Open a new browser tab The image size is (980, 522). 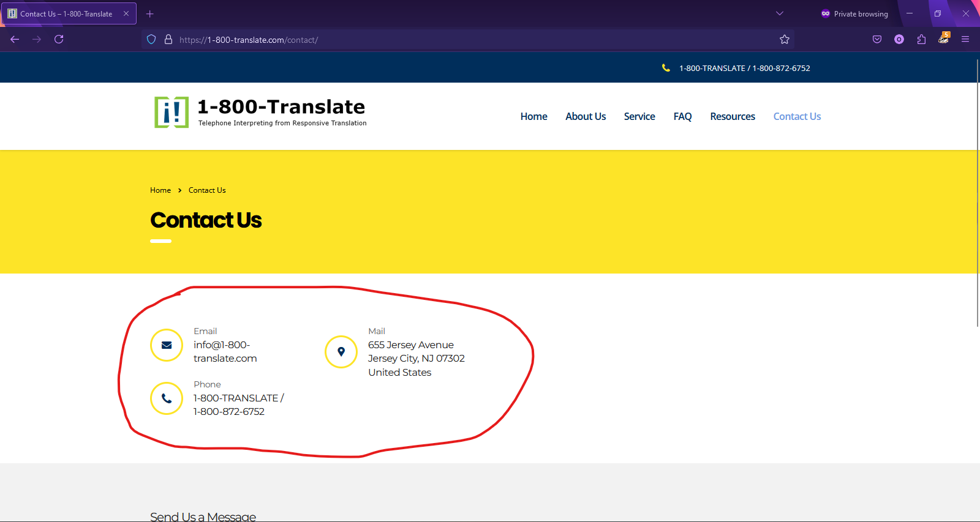point(150,13)
